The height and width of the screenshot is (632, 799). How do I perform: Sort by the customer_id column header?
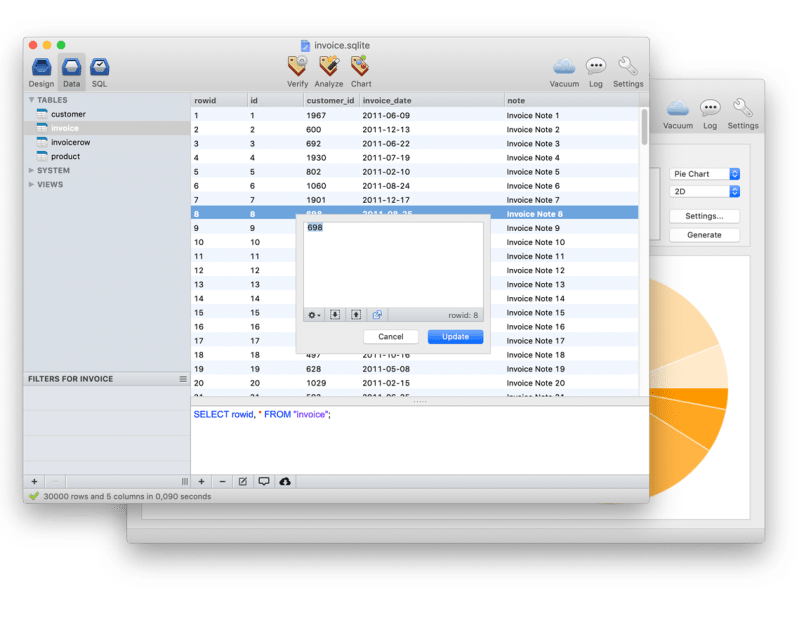[x=331, y=100]
